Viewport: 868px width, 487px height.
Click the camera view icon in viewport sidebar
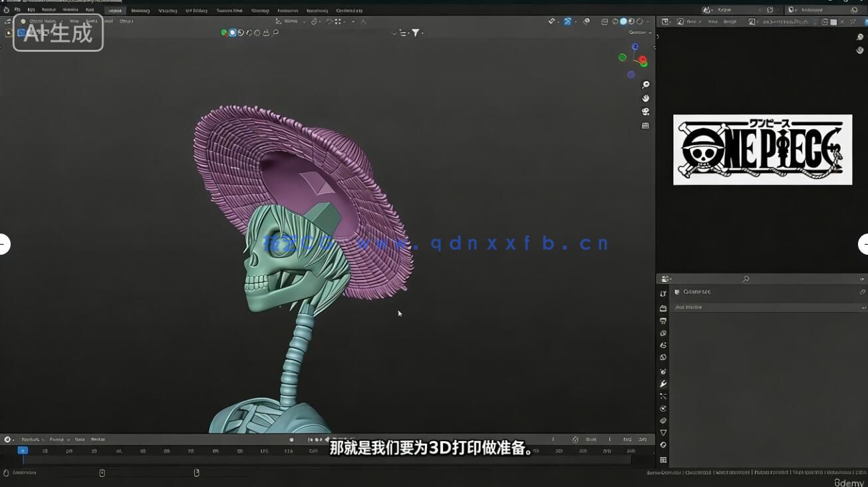[646, 111]
